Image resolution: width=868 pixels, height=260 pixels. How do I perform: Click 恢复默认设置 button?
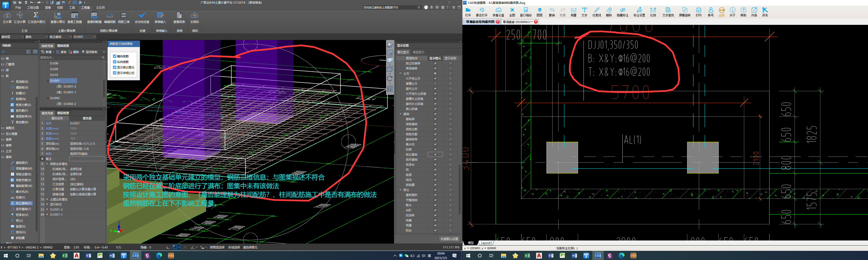449,239
